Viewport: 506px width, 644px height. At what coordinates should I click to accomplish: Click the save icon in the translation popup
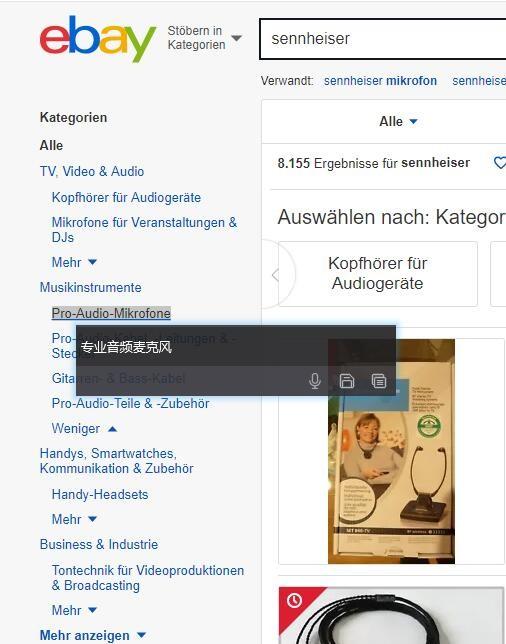click(347, 381)
